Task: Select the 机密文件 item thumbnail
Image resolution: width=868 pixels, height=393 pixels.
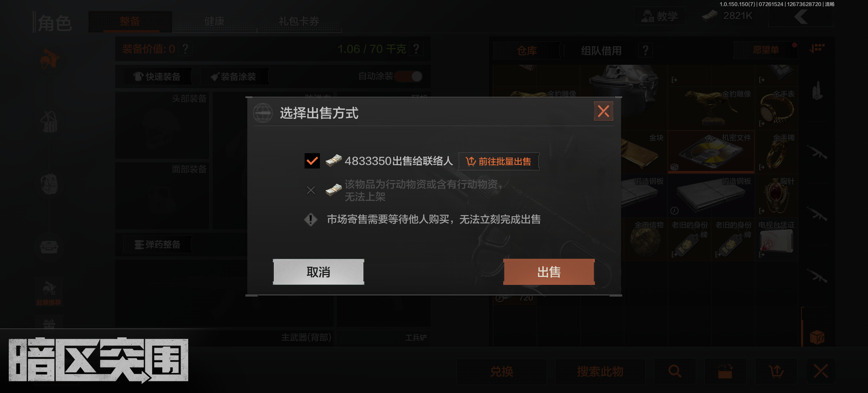Action: click(711, 152)
